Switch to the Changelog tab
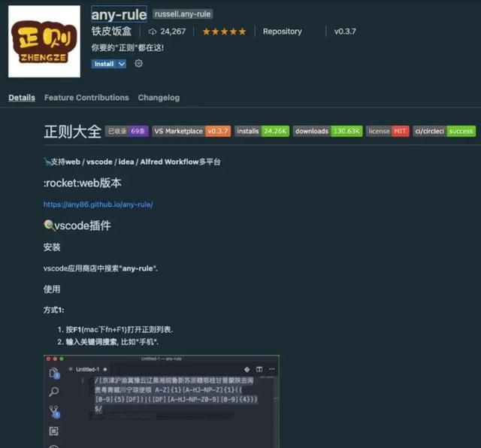Viewport: 481px width, 448px height. coord(159,98)
